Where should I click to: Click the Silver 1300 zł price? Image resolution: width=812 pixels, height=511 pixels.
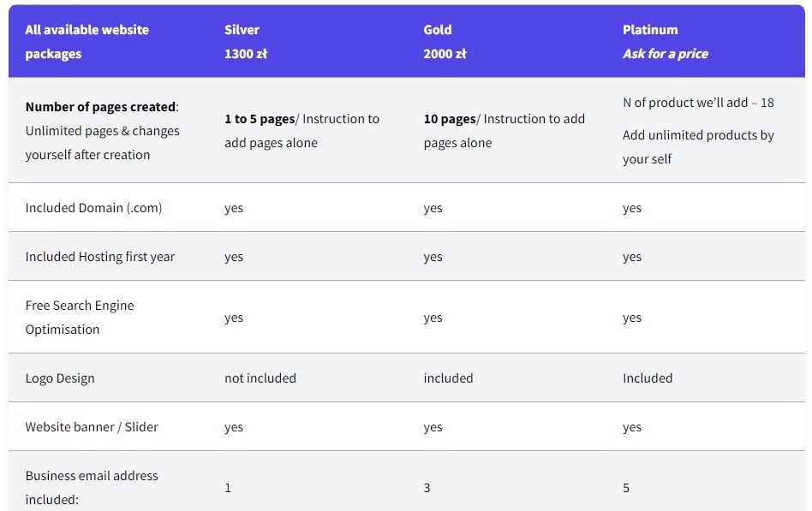pyautogui.click(x=246, y=54)
